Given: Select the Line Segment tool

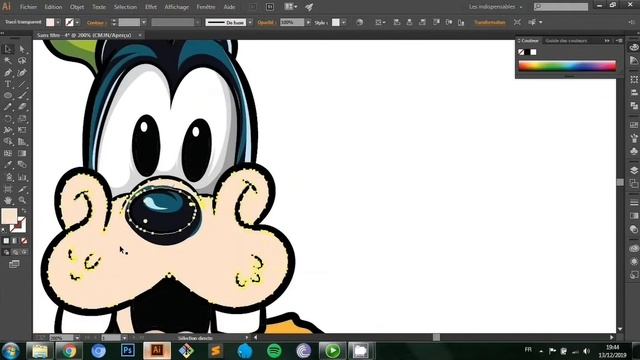Looking at the screenshot, I should click(22, 84).
